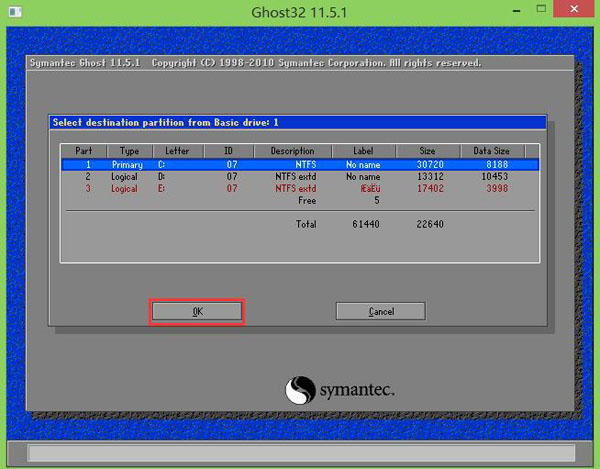Click size value 13312 in the D: row
Screen dimensions: 600x469
click(430, 176)
